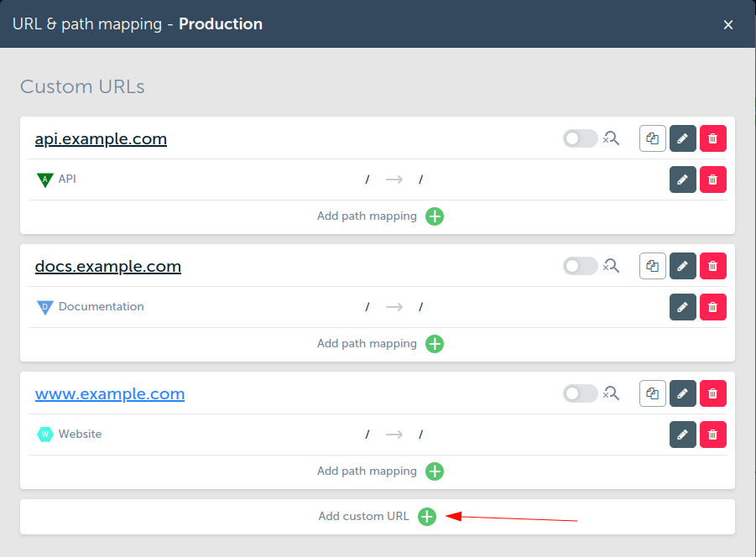Edit the api.example.com custom URL
The image size is (756, 557).
[x=683, y=139]
